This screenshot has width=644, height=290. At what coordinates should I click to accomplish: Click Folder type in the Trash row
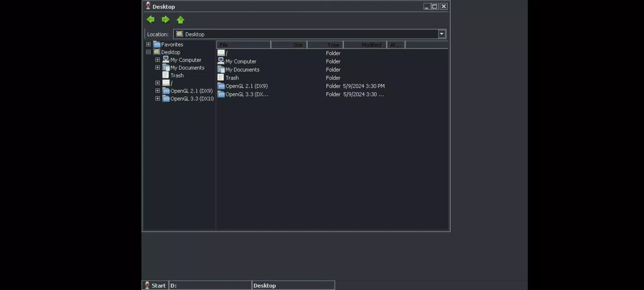[333, 78]
